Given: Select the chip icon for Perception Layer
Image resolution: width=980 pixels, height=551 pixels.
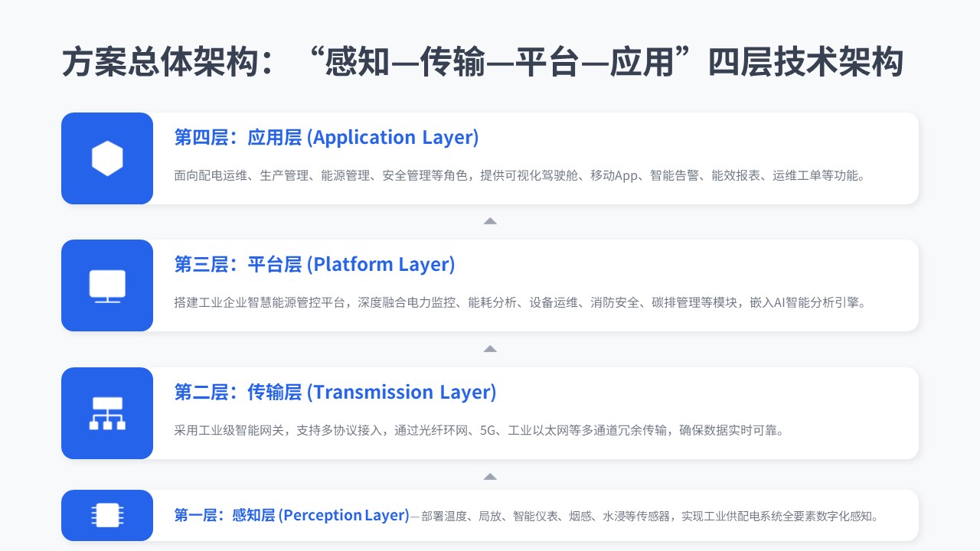Looking at the screenshot, I should [x=107, y=515].
